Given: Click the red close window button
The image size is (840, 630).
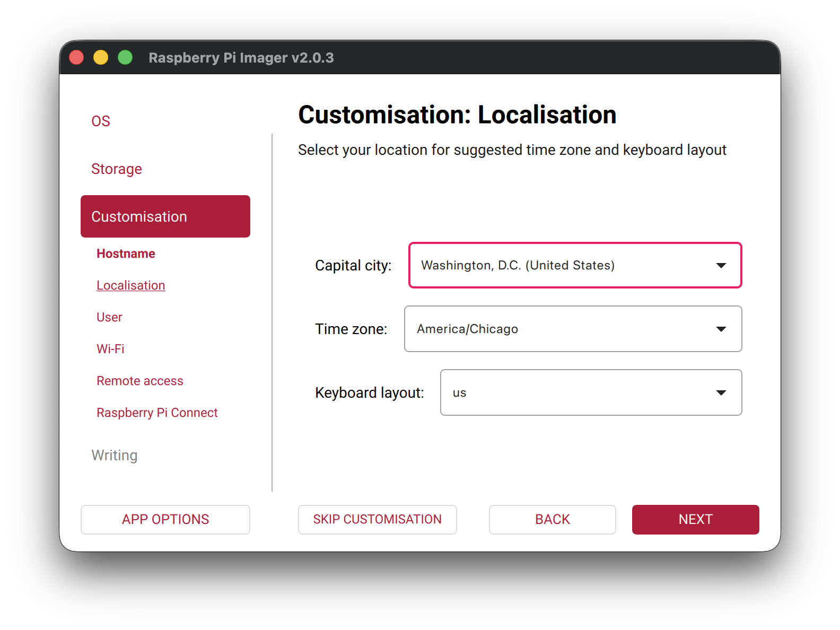Looking at the screenshot, I should tap(76, 57).
